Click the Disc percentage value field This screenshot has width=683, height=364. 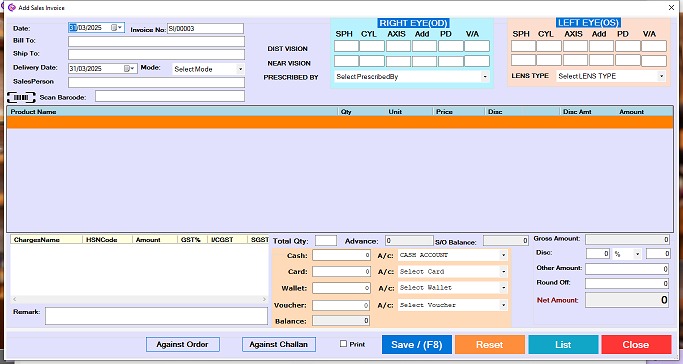tap(598, 254)
